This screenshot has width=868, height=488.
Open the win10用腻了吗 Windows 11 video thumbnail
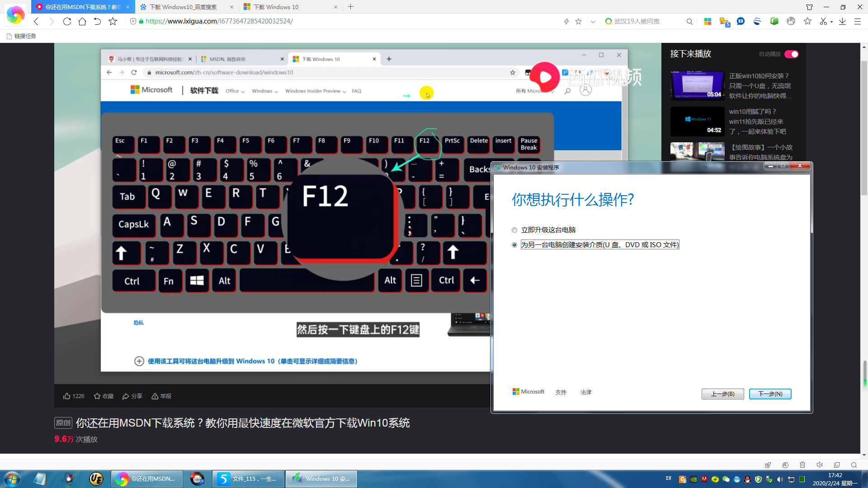(x=697, y=121)
